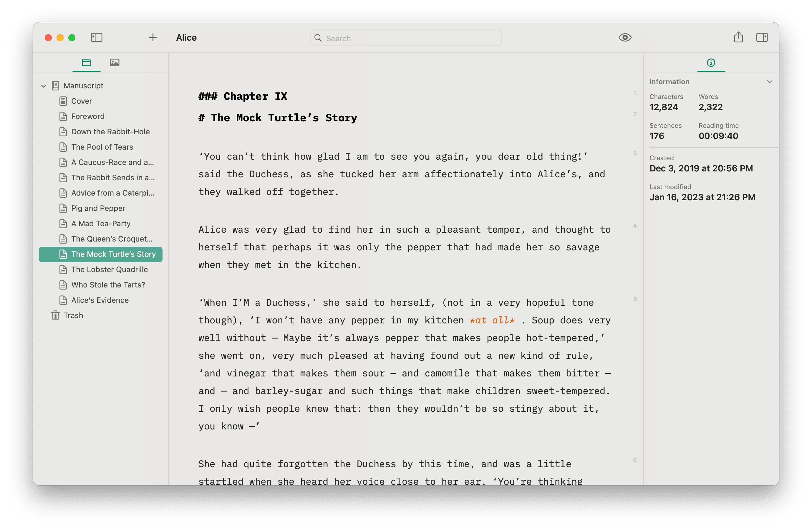
Task: Click the Alice's Evidence page icon
Action: point(63,301)
